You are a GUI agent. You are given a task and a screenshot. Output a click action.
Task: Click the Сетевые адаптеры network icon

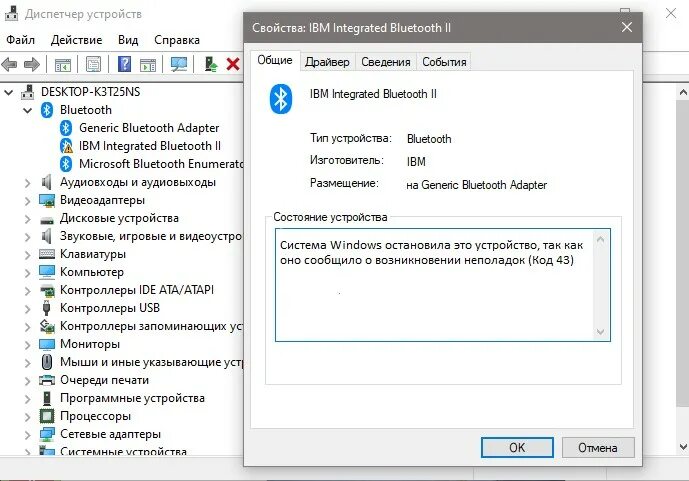click(x=47, y=434)
